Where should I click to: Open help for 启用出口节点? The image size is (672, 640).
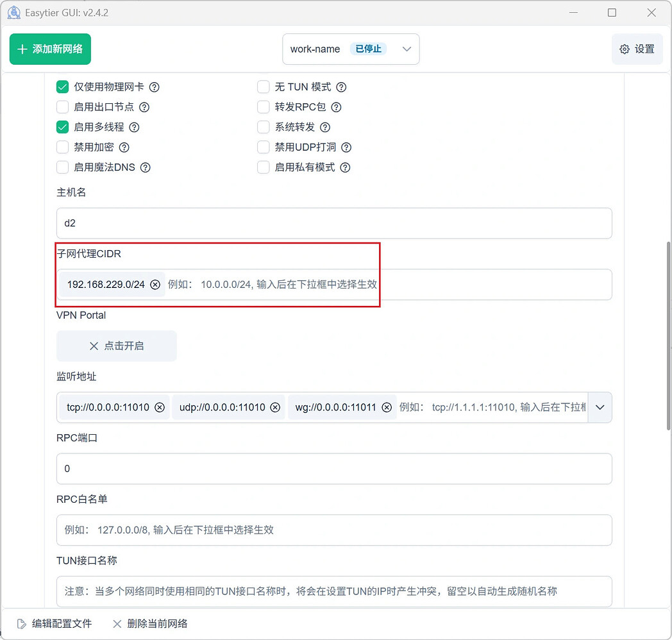pyautogui.click(x=144, y=107)
